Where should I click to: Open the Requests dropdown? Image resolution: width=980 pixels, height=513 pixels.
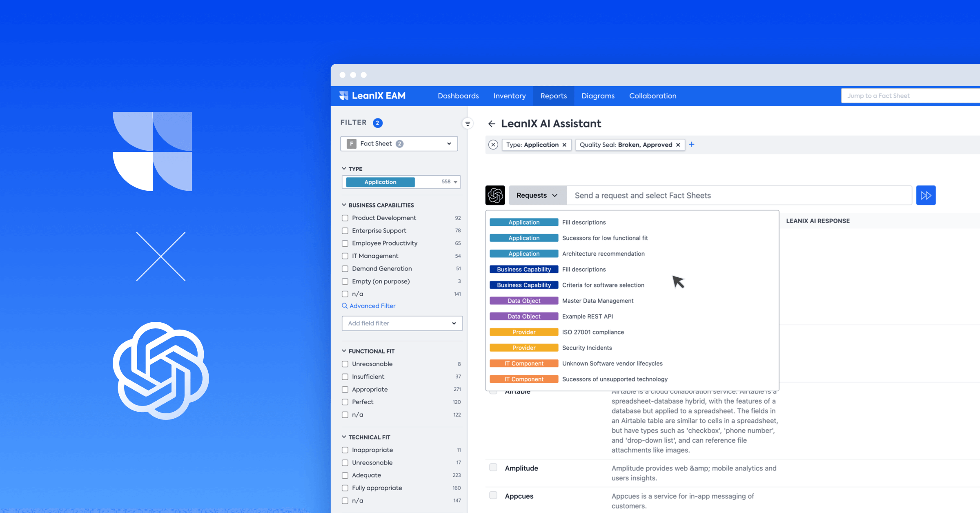[537, 195]
